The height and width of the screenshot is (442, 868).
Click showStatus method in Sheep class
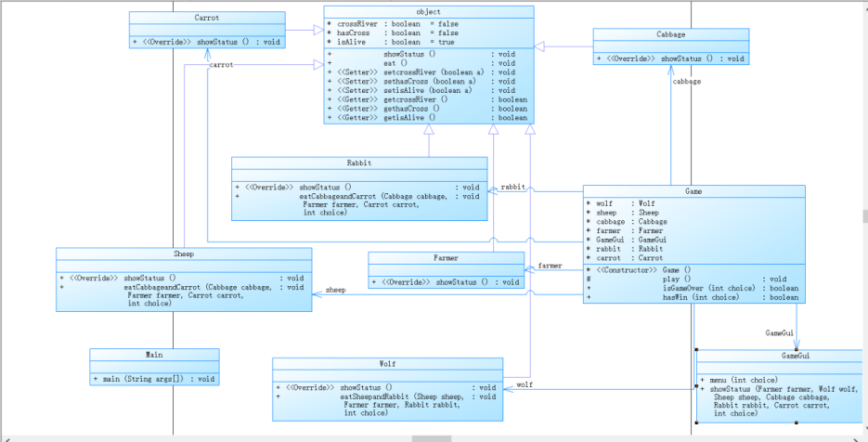pyautogui.click(x=182, y=278)
